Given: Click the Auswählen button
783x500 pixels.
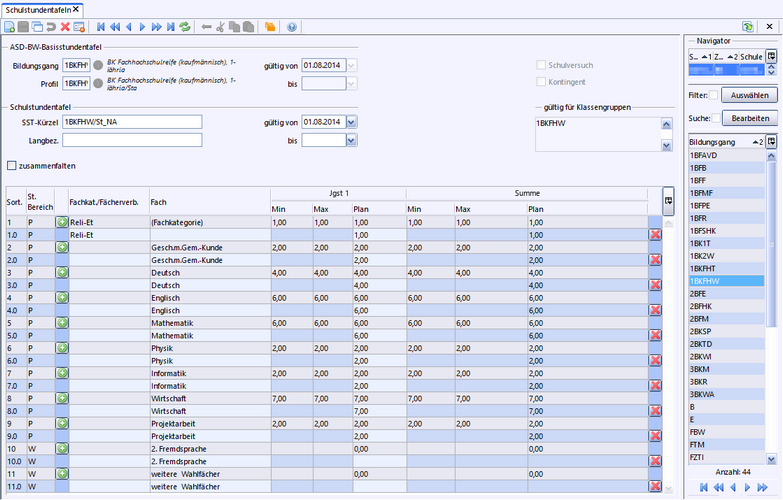Looking at the screenshot, I should (x=748, y=95).
